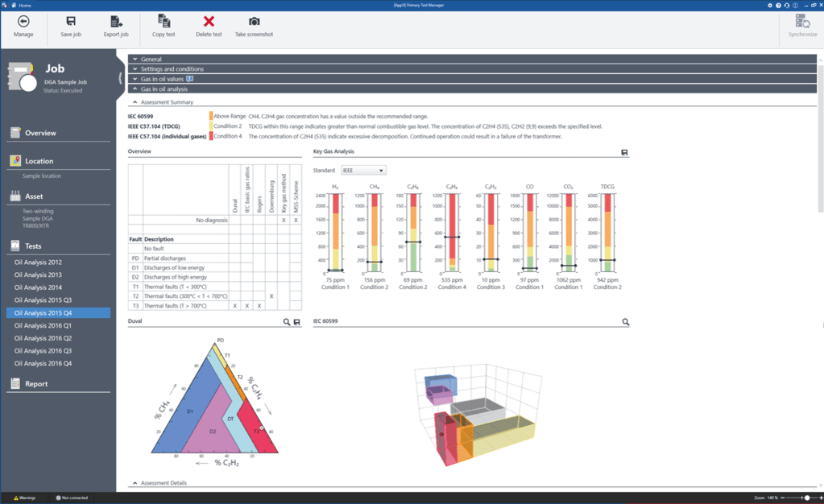The width and height of the screenshot is (824, 504).
Task: Adjust the zoom slider in status bar
Action: [807, 498]
